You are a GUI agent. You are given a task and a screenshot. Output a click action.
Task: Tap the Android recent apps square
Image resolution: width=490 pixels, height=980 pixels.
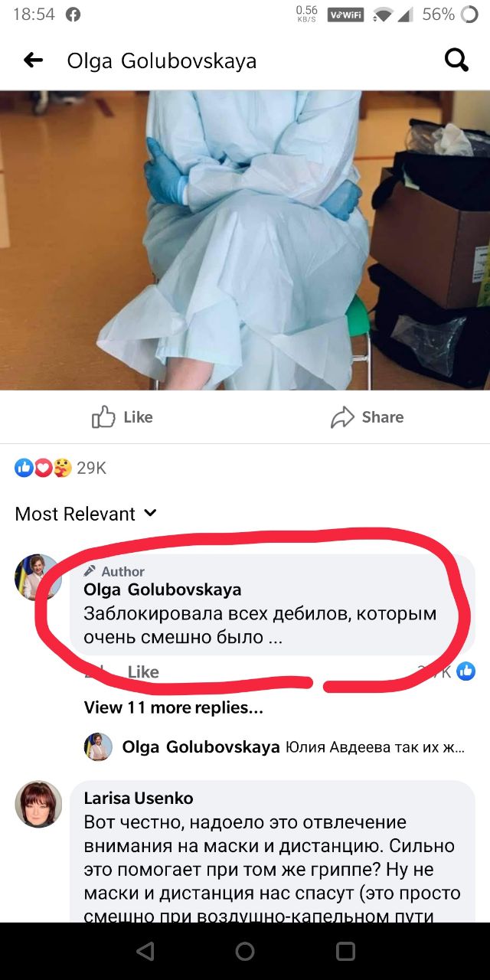346,951
